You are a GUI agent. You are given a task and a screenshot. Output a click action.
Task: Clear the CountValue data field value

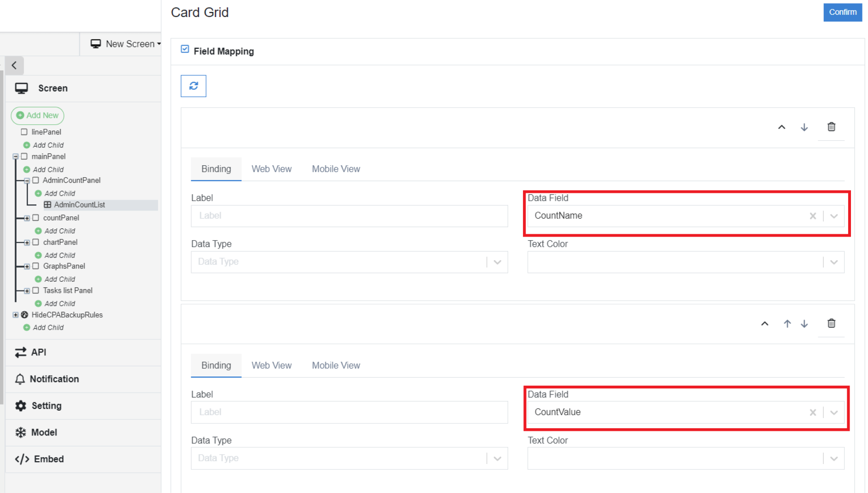813,412
